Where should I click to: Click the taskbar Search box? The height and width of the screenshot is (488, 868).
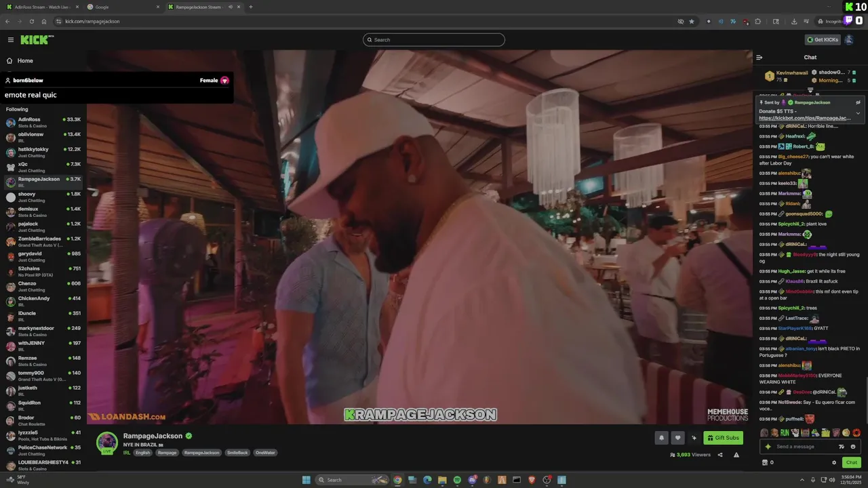click(x=352, y=480)
